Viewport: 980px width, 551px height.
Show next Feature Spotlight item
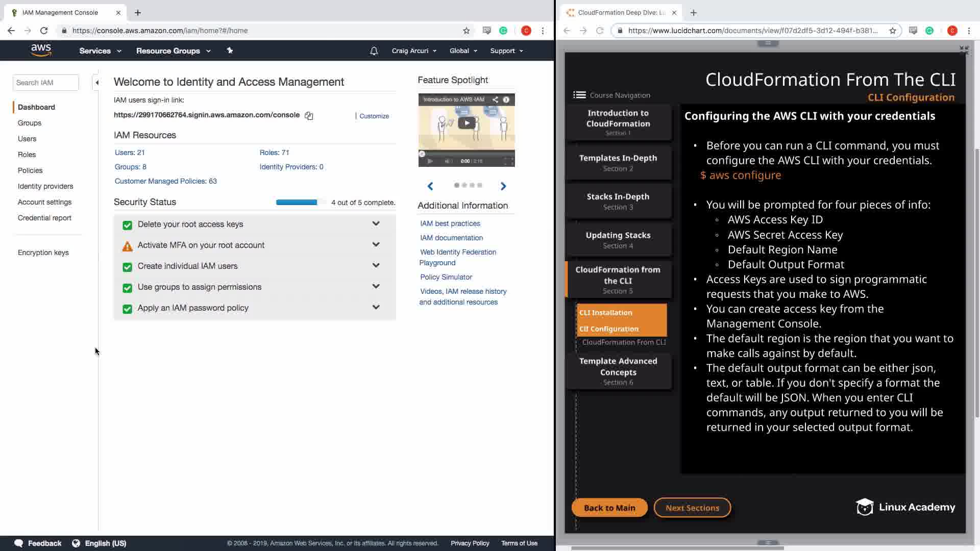pos(503,186)
